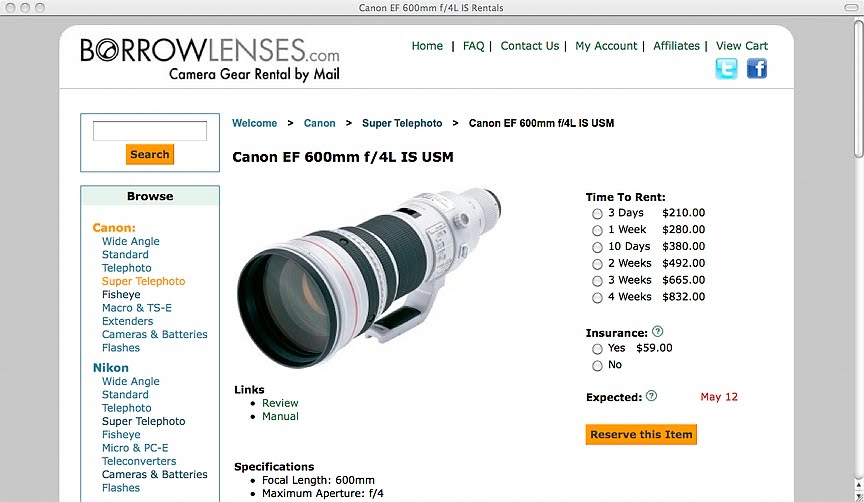The width and height of the screenshot is (864, 502).
Task: Click the Expected date help icon
Action: pyautogui.click(x=651, y=396)
